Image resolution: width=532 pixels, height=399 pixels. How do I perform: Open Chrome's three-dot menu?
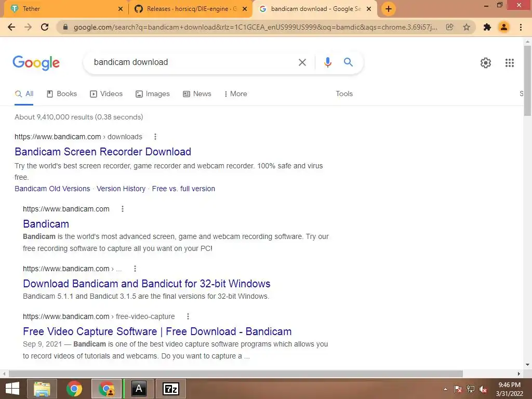[x=521, y=27]
